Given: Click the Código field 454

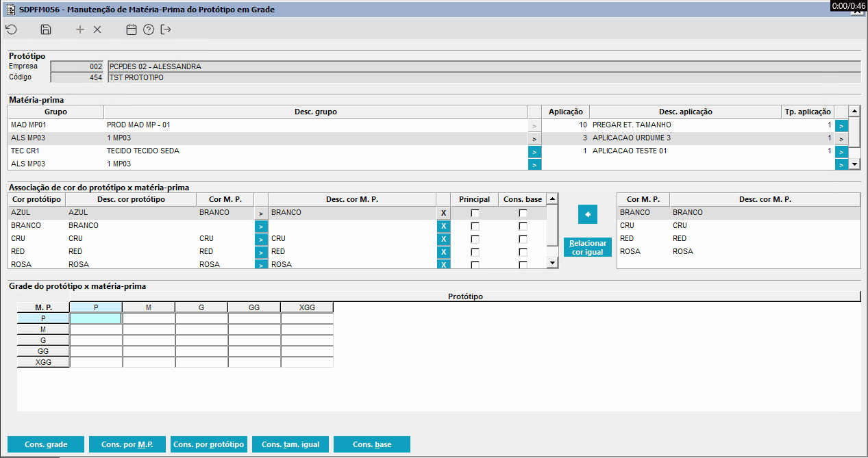Looking at the screenshot, I should click(x=77, y=77).
